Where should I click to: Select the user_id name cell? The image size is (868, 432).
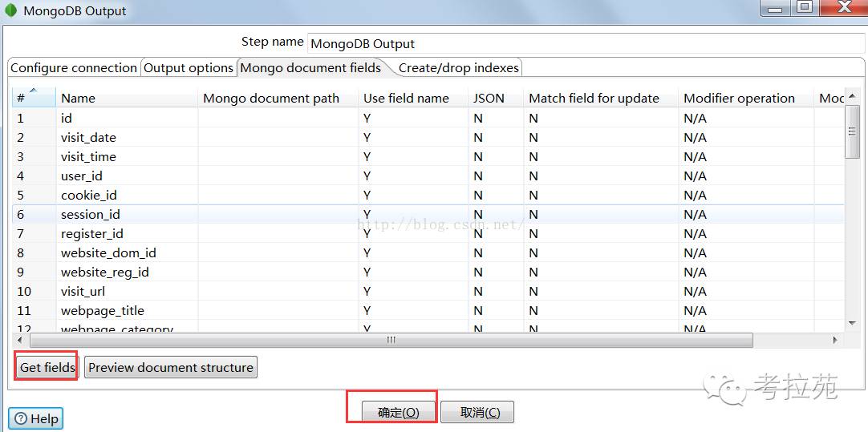pyautogui.click(x=127, y=176)
